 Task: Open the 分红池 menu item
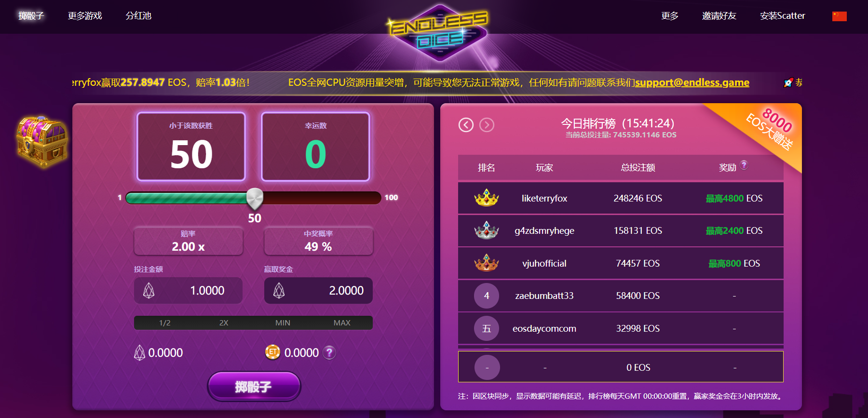(138, 16)
